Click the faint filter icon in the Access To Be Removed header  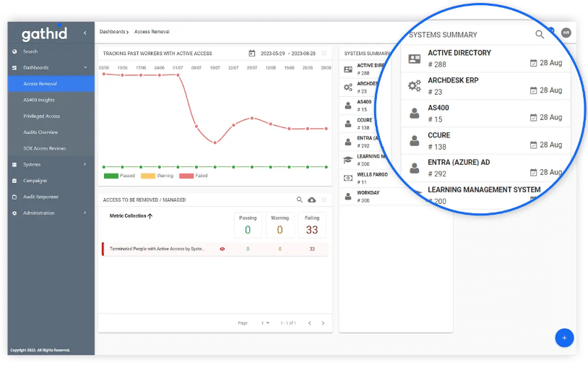pos(324,200)
